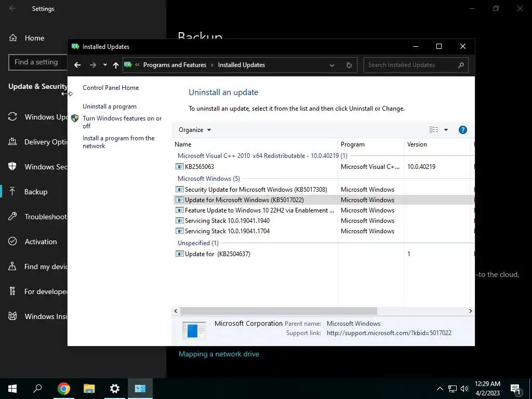Open Install a program from the network
This screenshot has height=399, width=532.
click(118, 142)
